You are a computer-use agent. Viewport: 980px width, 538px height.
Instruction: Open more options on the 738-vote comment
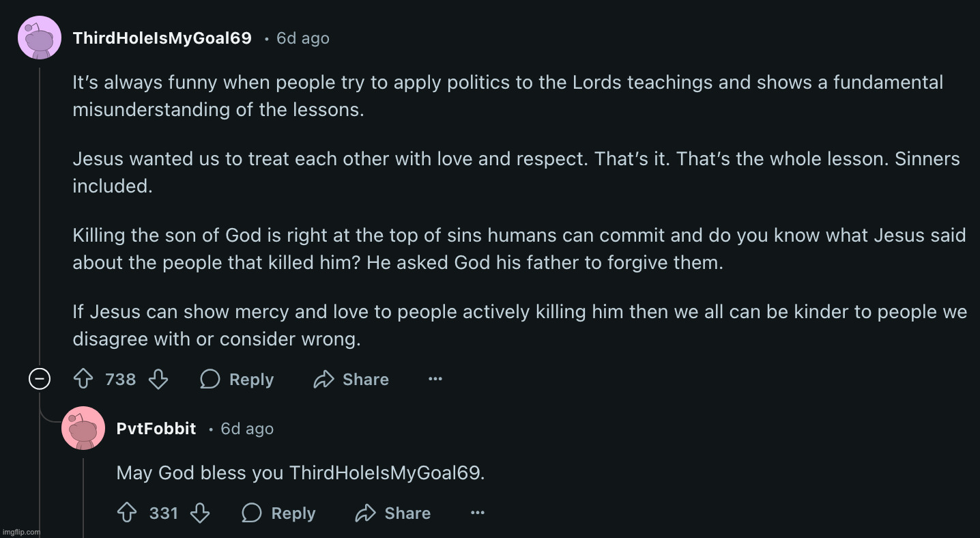tap(435, 379)
